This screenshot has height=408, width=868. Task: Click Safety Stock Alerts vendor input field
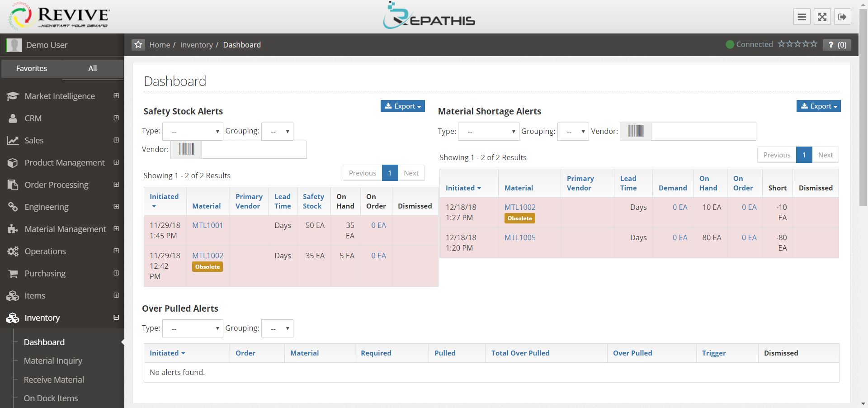[254, 149]
